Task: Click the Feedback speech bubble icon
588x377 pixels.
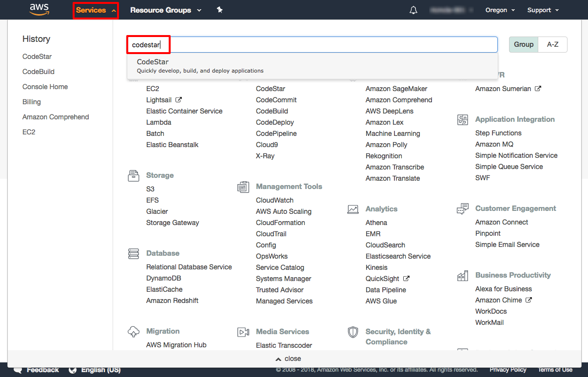Action: 18,370
